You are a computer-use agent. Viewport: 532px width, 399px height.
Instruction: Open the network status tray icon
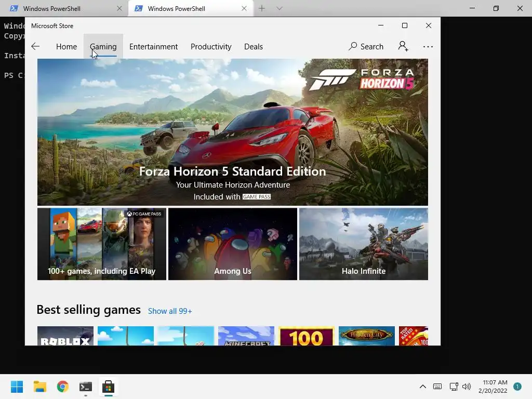pyautogui.click(x=454, y=387)
